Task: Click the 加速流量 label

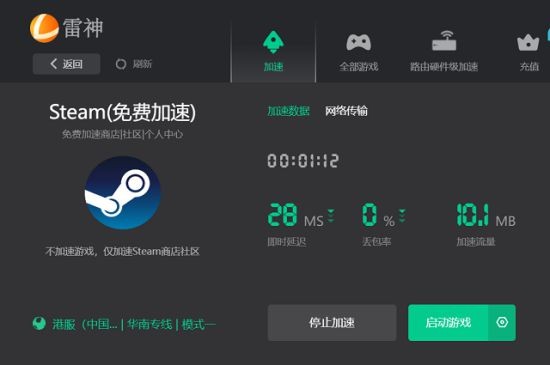Action: 476,242
